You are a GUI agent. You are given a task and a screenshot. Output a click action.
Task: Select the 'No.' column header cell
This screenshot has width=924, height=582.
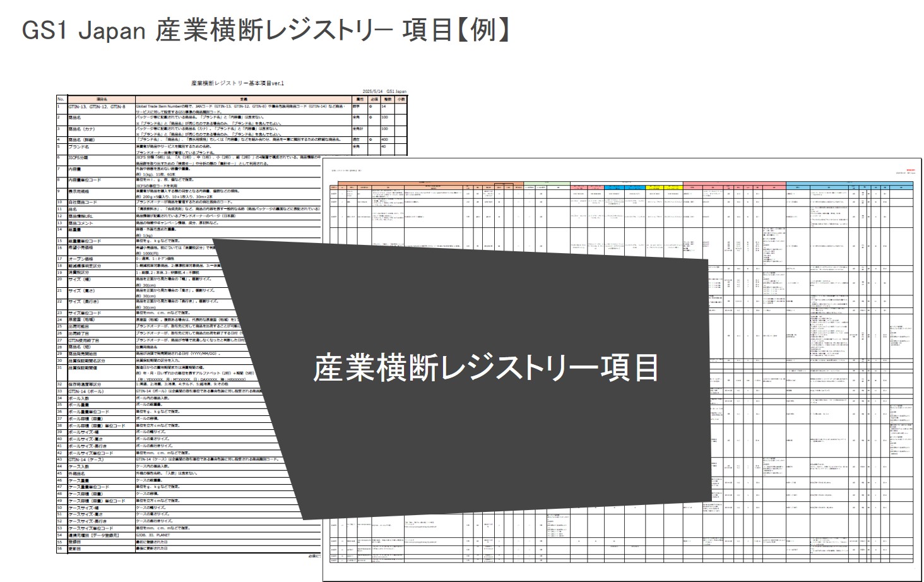[61, 99]
